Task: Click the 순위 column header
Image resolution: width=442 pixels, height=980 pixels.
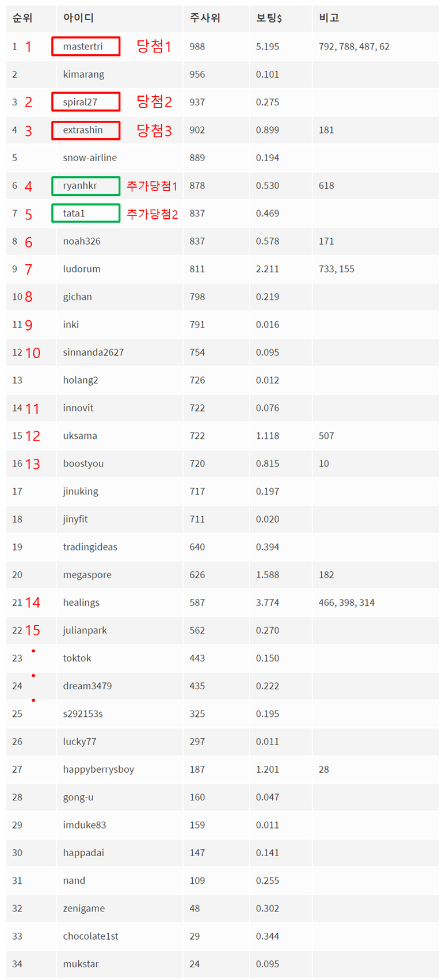Action: pyautogui.click(x=22, y=18)
